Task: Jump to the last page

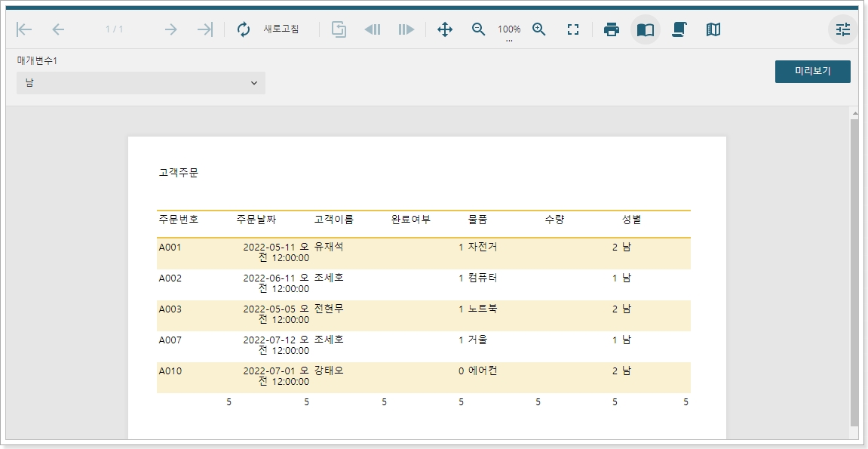Action: 204,29
